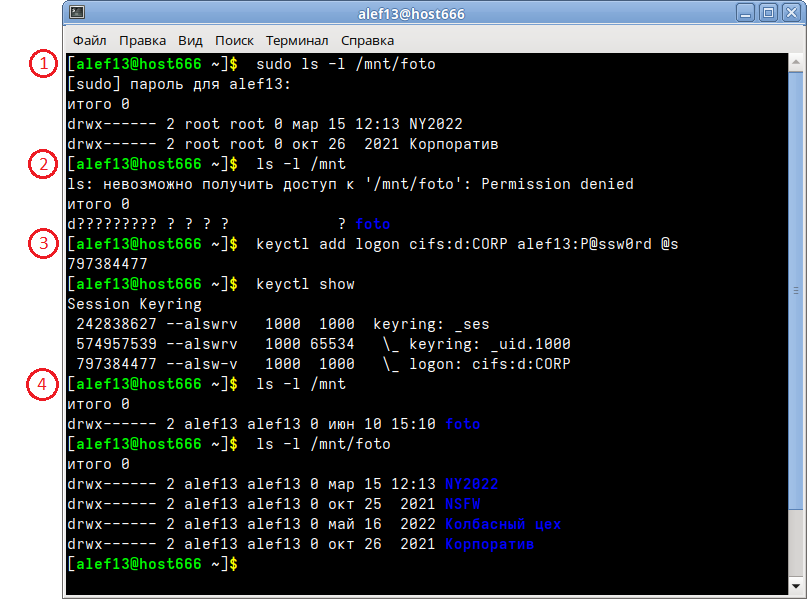Screen dimensions: 807x599
Task: Click red circled marker number 2
Action: [43, 164]
